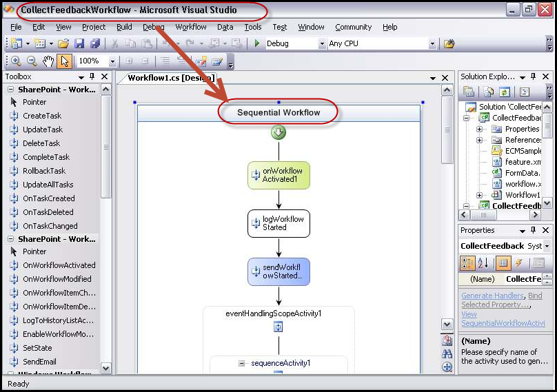The image size is (557, 392).
Task: Click Solution Explorer horizontal scrollbar thumb
Action: point(483,215)
